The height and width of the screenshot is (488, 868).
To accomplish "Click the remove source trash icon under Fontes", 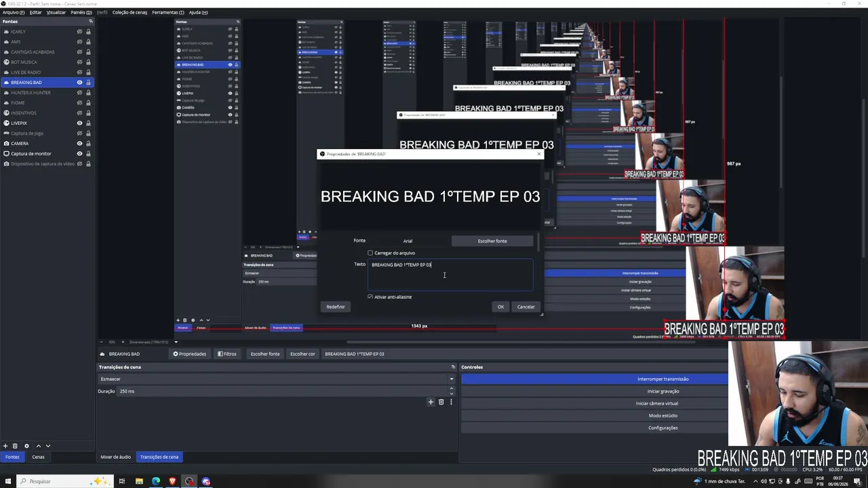I will (15, 446).
